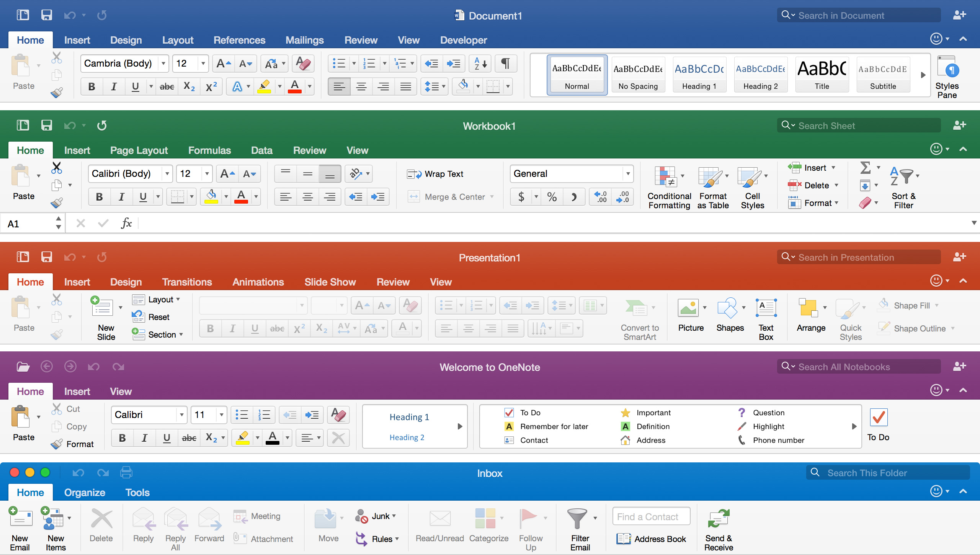Click the formula bar input field in Excel
Image resolution: width=980 pixels, height=555 pixels.
(x=539, y=223)
